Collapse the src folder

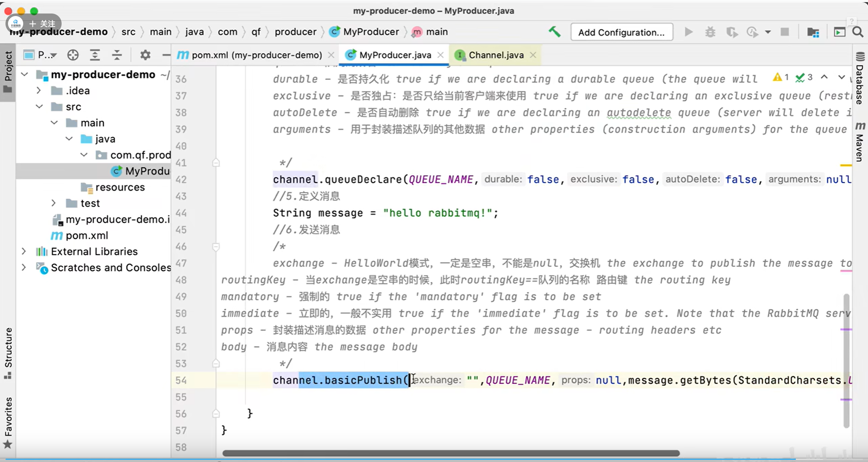pos(39,107)
